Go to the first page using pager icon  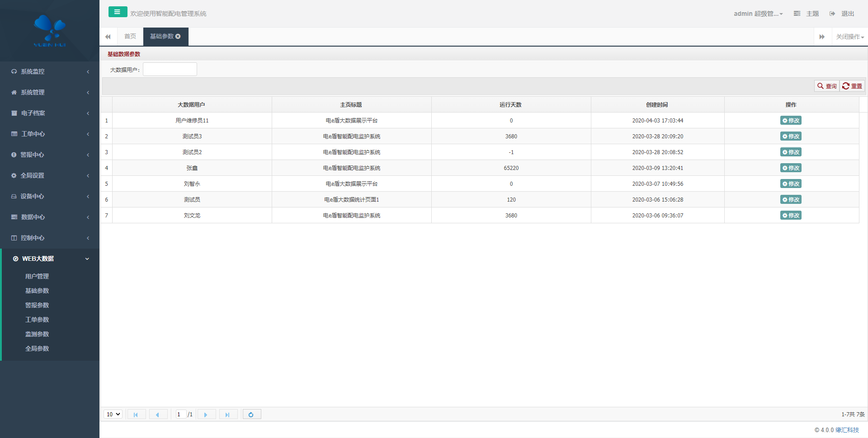[136, 414]
